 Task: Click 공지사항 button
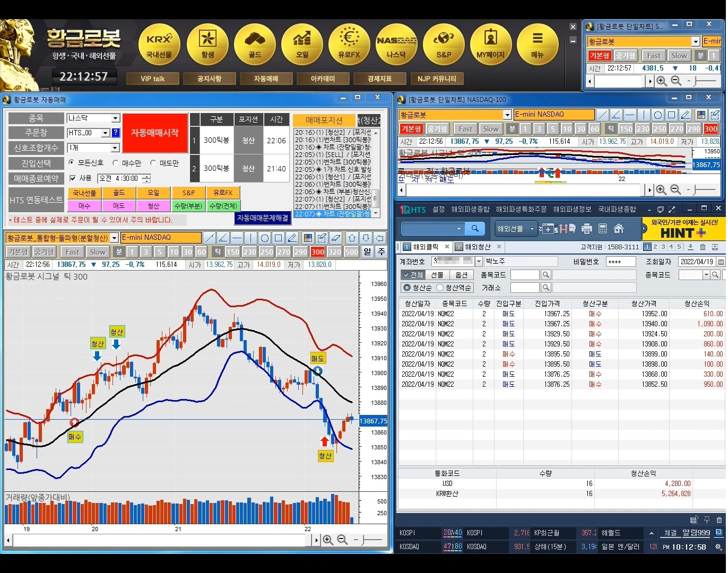click(x=209, y=79)
